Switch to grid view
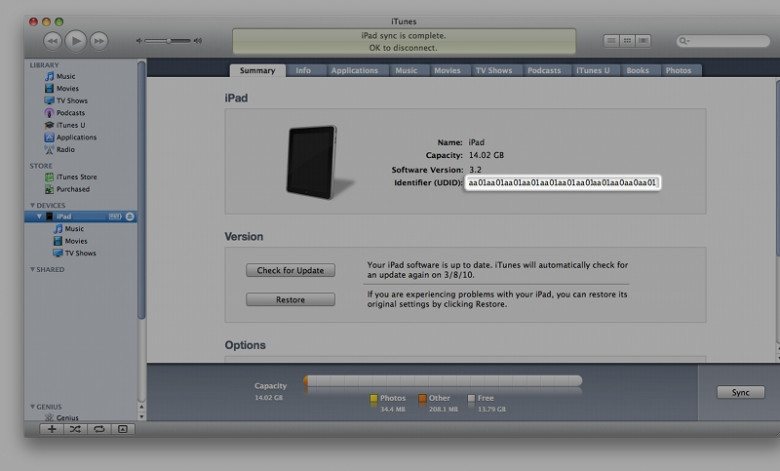Screen dimensions: 780x471 tap(627, 41)
